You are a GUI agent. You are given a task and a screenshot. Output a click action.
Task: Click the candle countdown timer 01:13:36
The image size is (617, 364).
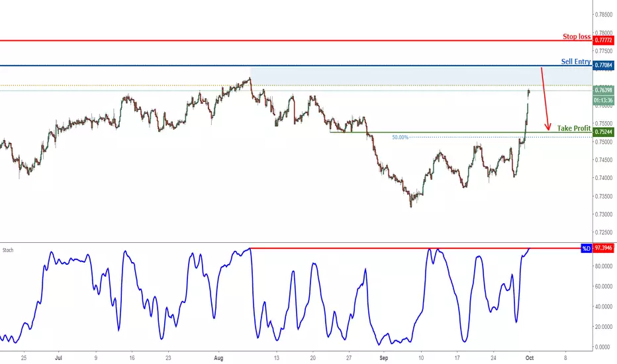(603, 101)
